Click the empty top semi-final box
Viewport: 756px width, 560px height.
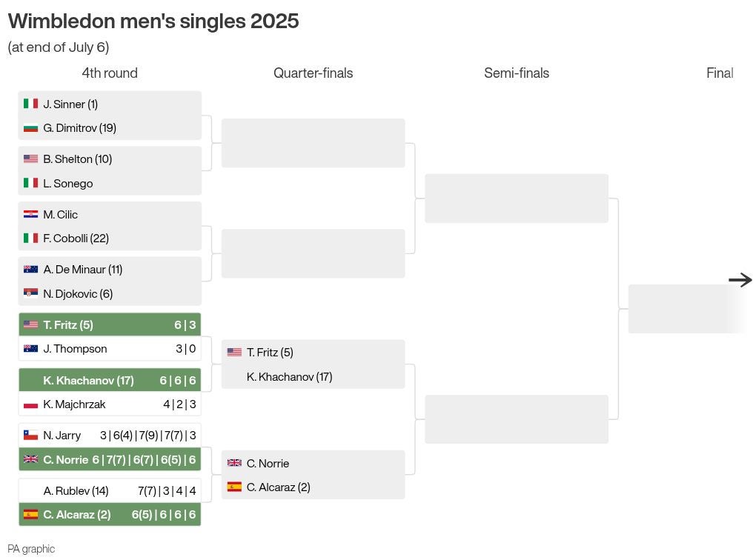(x=517, y=198)
